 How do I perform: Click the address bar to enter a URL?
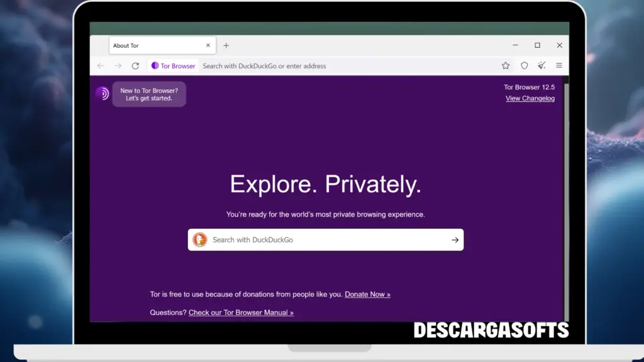click(314, 65)
